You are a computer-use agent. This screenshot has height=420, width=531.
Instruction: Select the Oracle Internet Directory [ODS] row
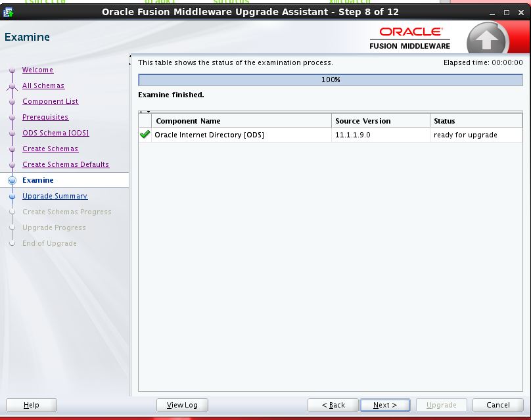331,135
